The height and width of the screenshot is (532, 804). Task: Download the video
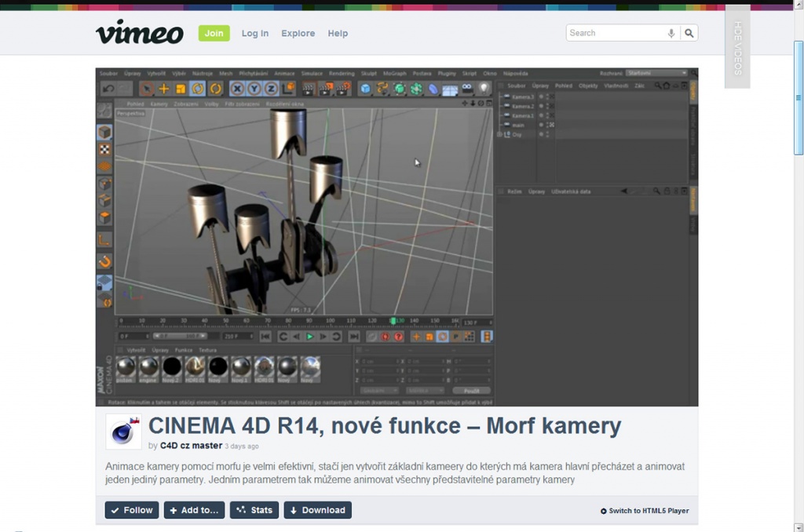[x=318, y=510]
